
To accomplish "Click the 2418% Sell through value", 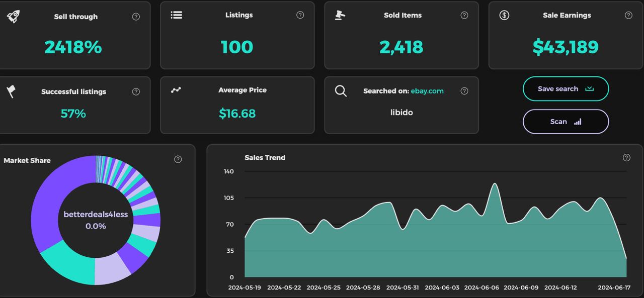I will pos(73,47).
